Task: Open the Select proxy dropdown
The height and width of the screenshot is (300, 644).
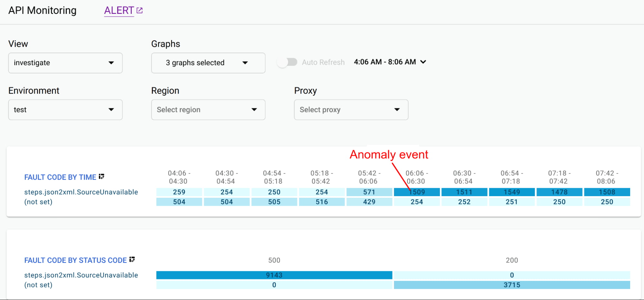Action: point(351,110)
